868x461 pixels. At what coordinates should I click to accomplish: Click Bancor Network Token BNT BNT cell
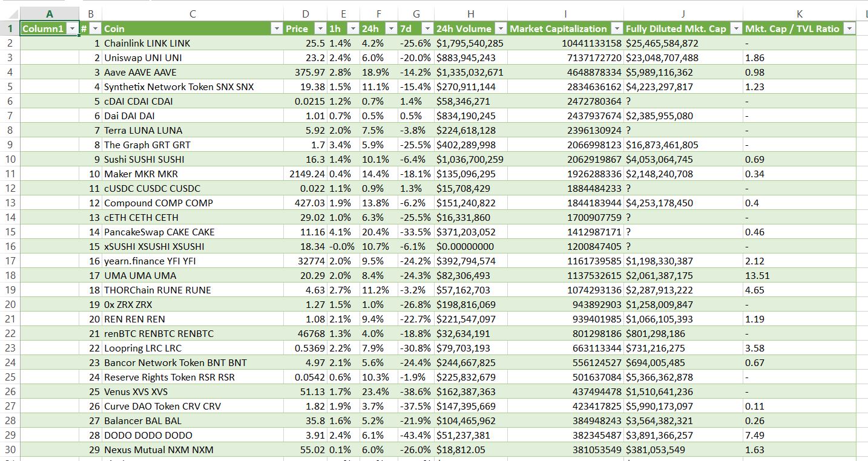pos(192,362)
